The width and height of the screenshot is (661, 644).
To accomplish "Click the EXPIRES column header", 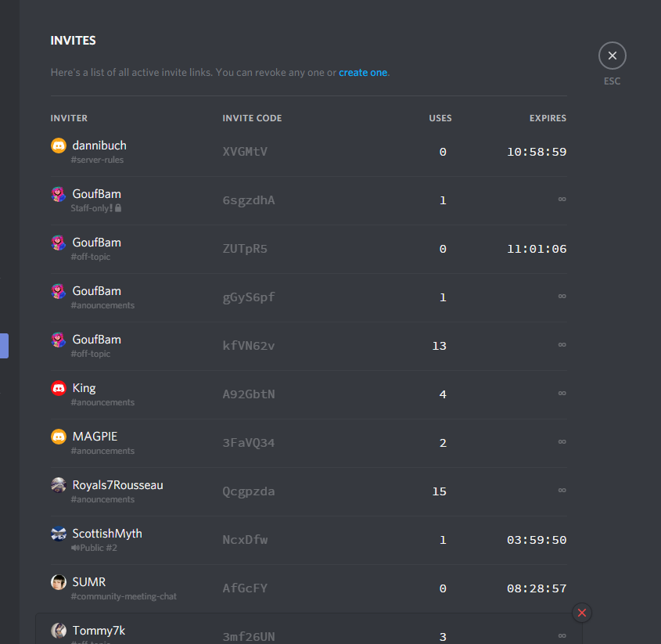I will point(548,118).
